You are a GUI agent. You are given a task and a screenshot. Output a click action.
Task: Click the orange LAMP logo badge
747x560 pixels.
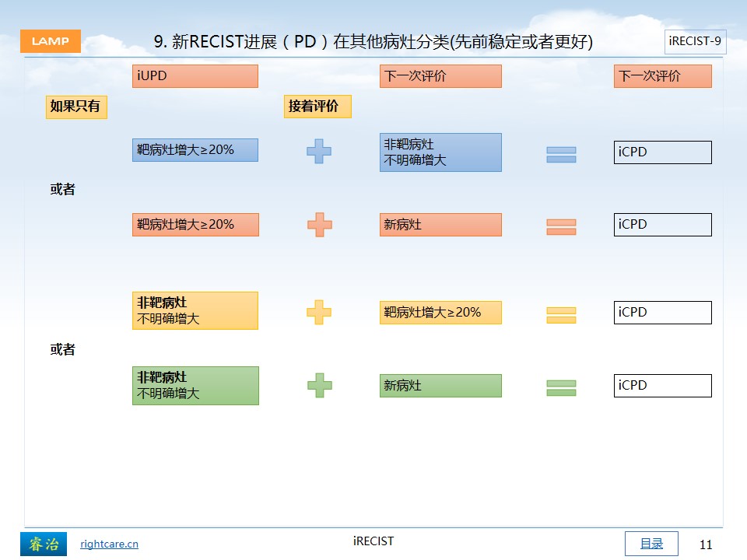pos(51,41)
